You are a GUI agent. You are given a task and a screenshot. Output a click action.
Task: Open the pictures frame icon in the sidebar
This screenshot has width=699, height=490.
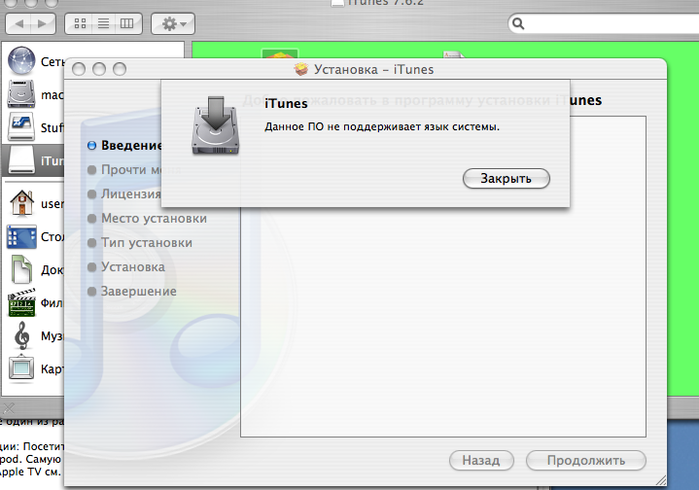click(21, 369)
